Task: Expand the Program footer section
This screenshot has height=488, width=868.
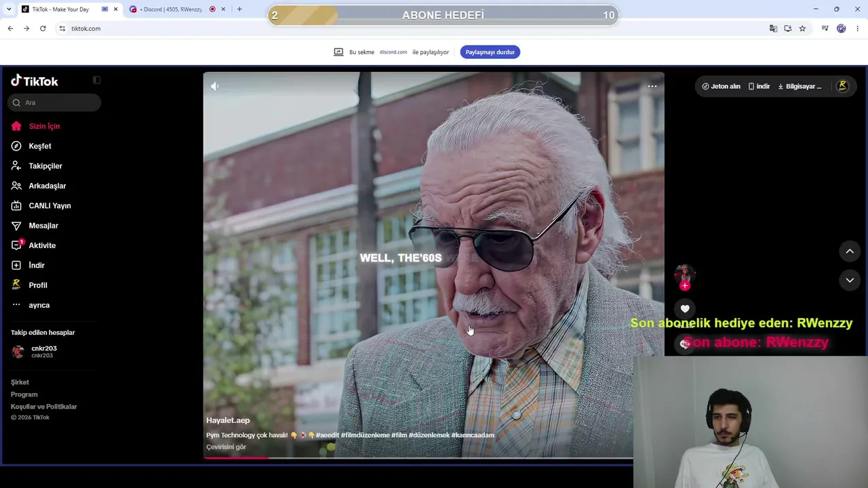Action: pos(24,394)
